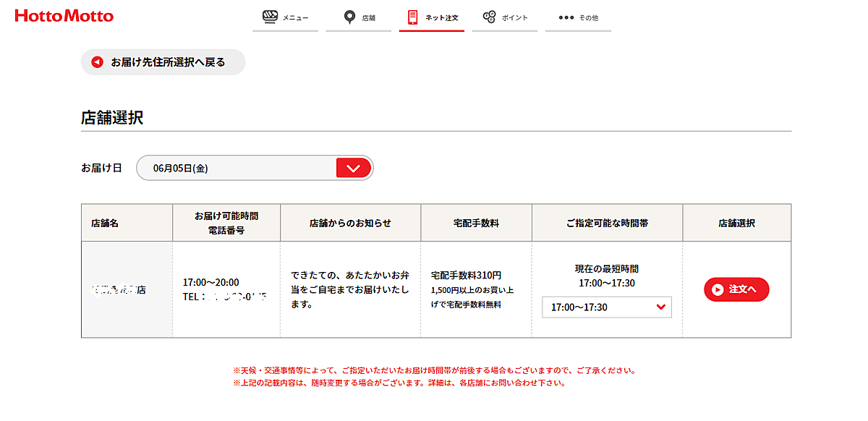
Task: Go to the ポイント tab label
Action: click(x=515, y=17)
